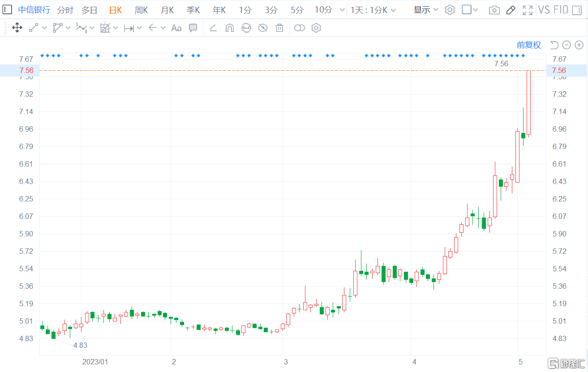The image size is (588, 372).
Task: Click the layout square icon
Action: point(467,9)
